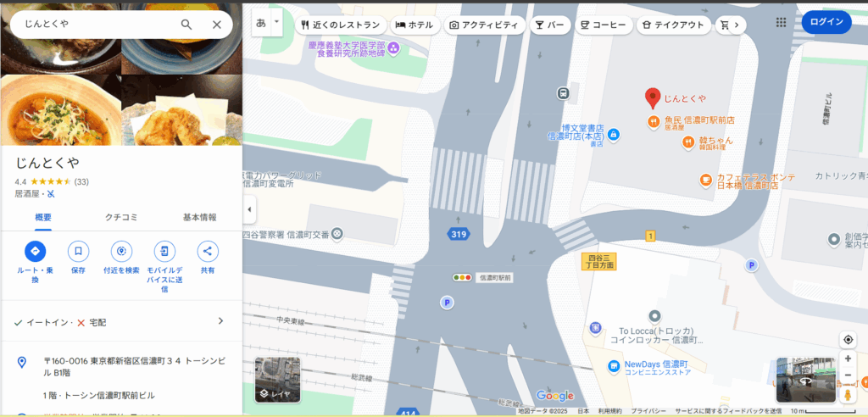The width and height of the screenshot is (868, 417).
Task: Click the ログイン button
Action: tap(826, 22)
